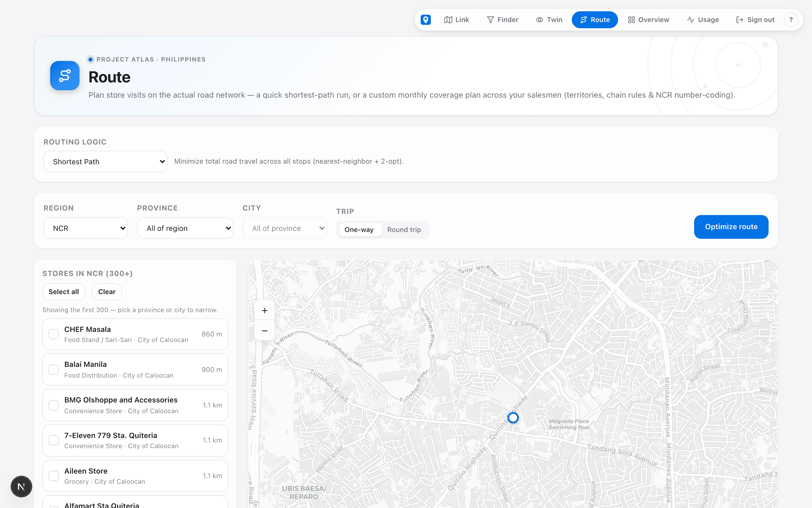Check the Aileen Store checkbox

[x=54, y=476]
